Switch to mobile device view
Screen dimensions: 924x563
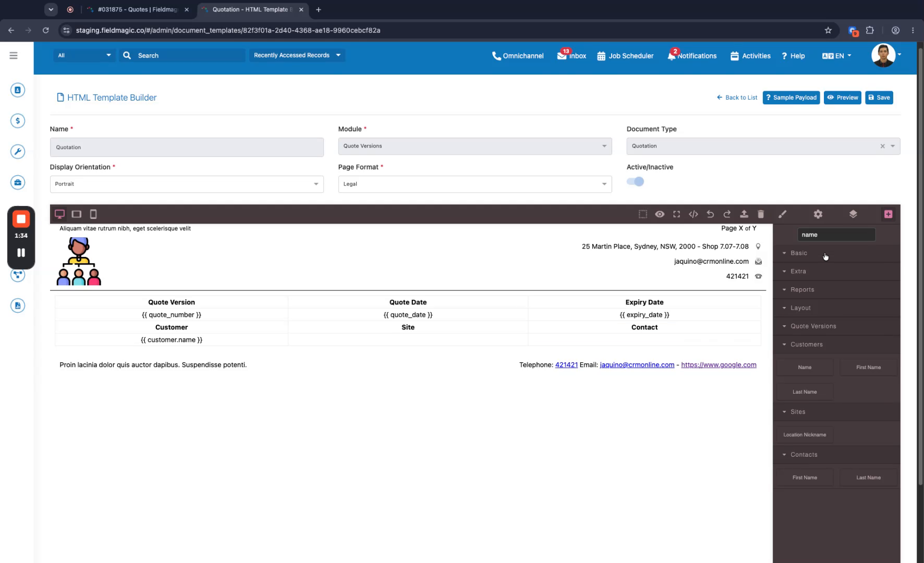pyautogui.click(x=93, y=214)
